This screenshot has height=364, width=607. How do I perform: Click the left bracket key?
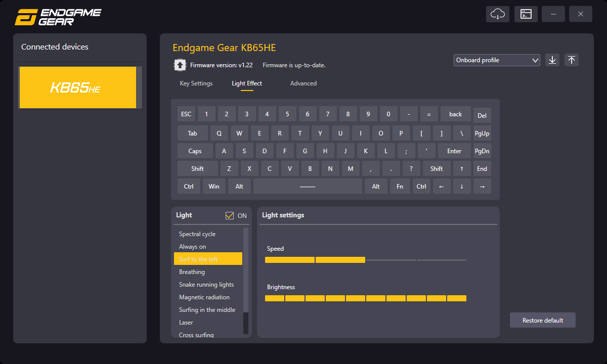[421, 133]
